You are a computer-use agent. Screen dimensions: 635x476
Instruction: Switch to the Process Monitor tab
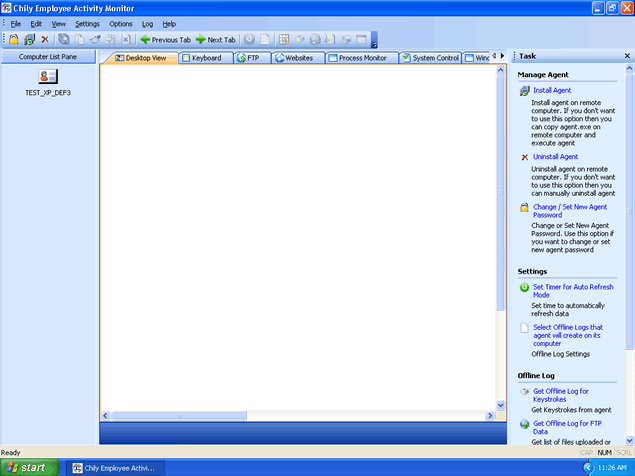pyautogui.click(x=357, y=58)
